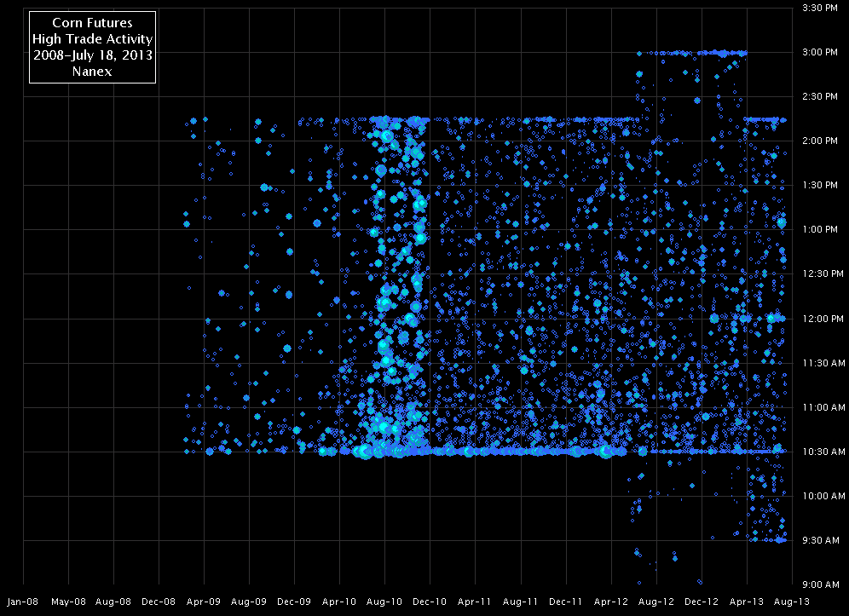Select the '11:00 AM' axis label

point(823,407)
